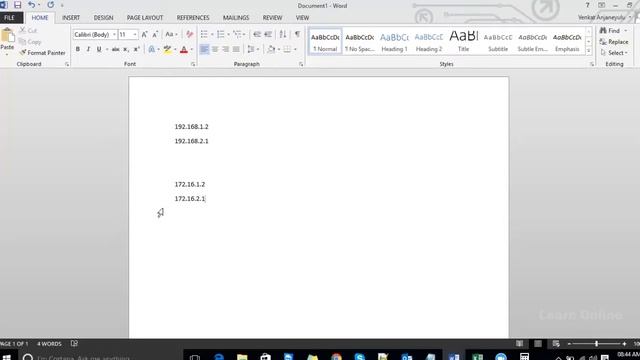Open the Font dialog launcher

193,64
